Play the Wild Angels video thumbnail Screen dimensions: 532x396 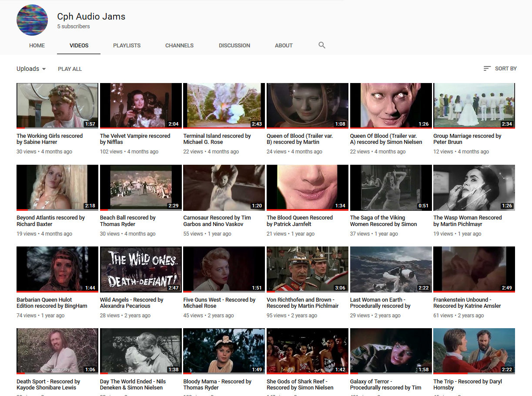coord(141,270)
